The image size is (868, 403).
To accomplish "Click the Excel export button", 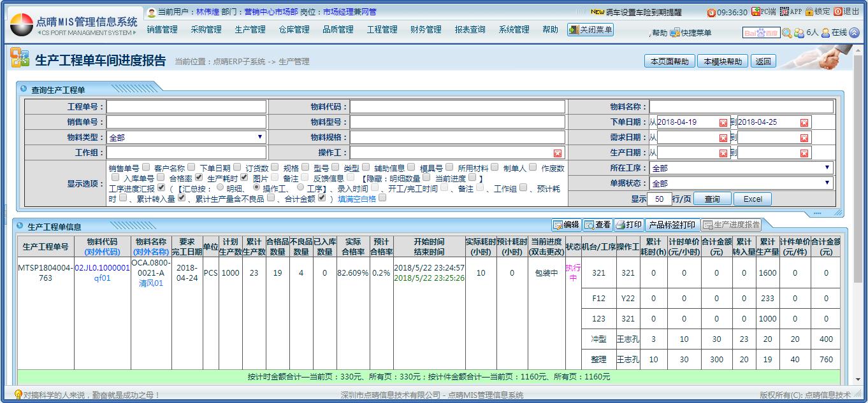I will (x=752, y=199).
